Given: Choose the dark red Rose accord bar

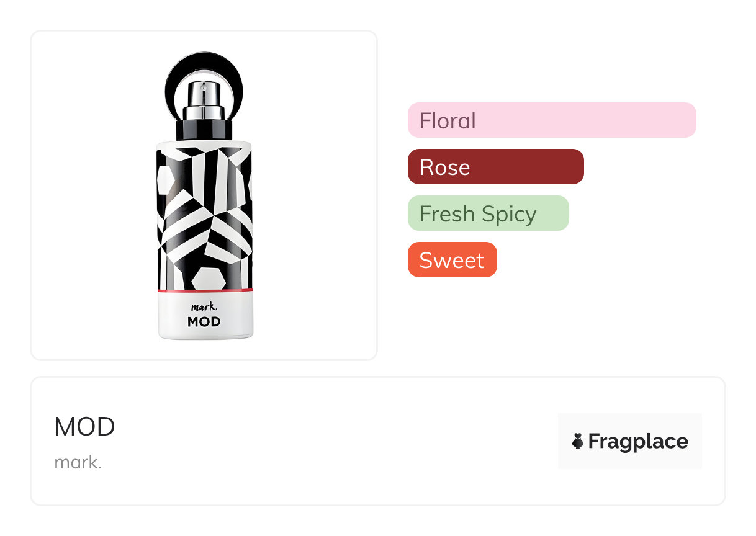Looking at the screenshot, I should (x=495, y=167).
